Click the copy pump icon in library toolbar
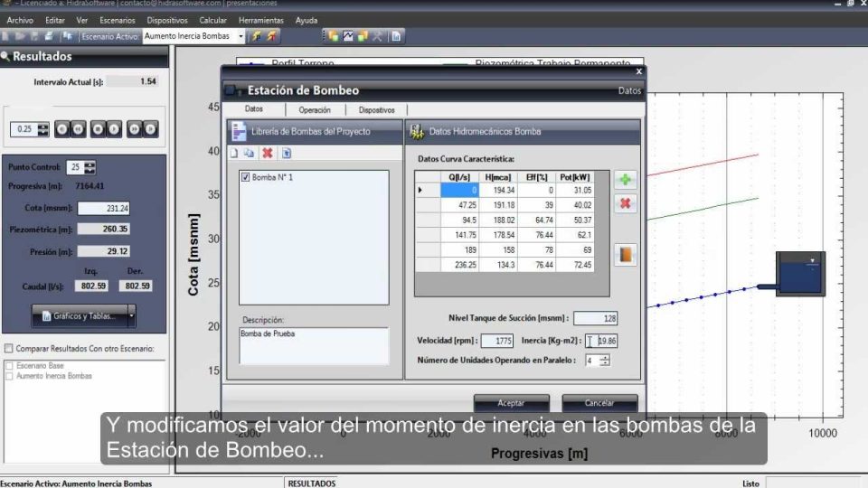 [250, 154]
